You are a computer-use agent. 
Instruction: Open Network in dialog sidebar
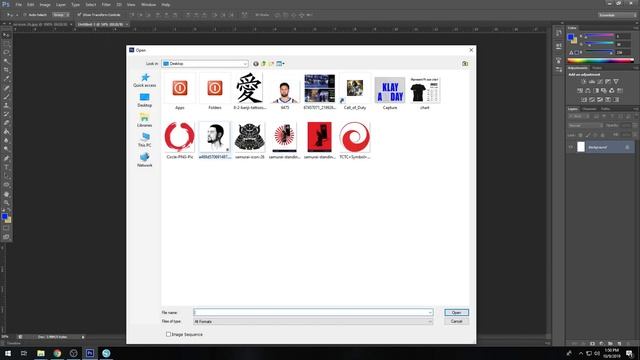pos(144,160)
